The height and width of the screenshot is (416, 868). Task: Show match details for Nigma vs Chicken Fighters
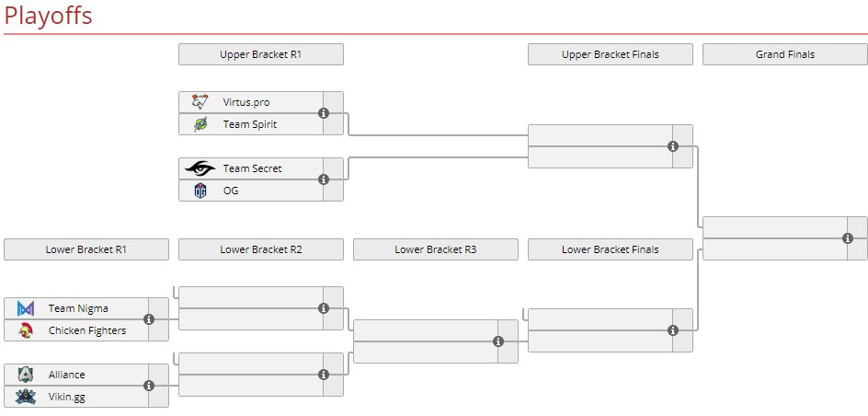pyautogui.click(x=149, y=319)
